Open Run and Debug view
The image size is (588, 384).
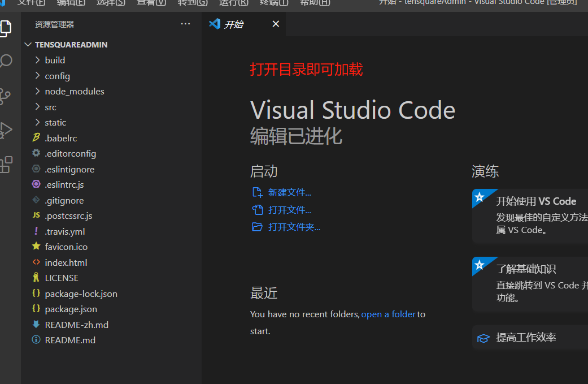tap(6, 130)
